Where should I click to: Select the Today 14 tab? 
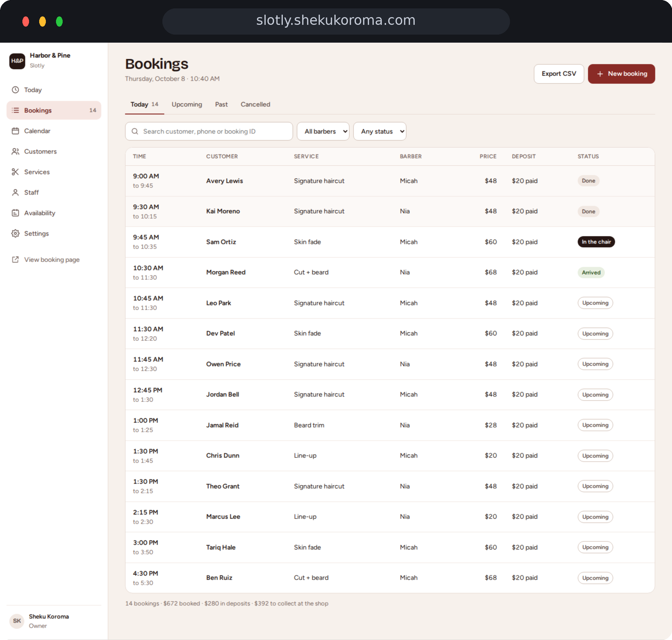point(144,104)
